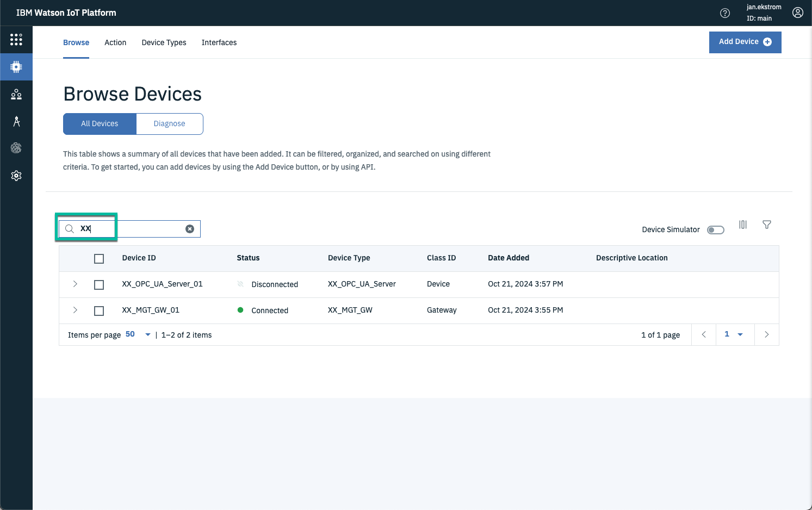This screenshot has height=510, width=812.
Task: Click the search magnifier icon
Action: pyautogui.click(x=70, y=229)
